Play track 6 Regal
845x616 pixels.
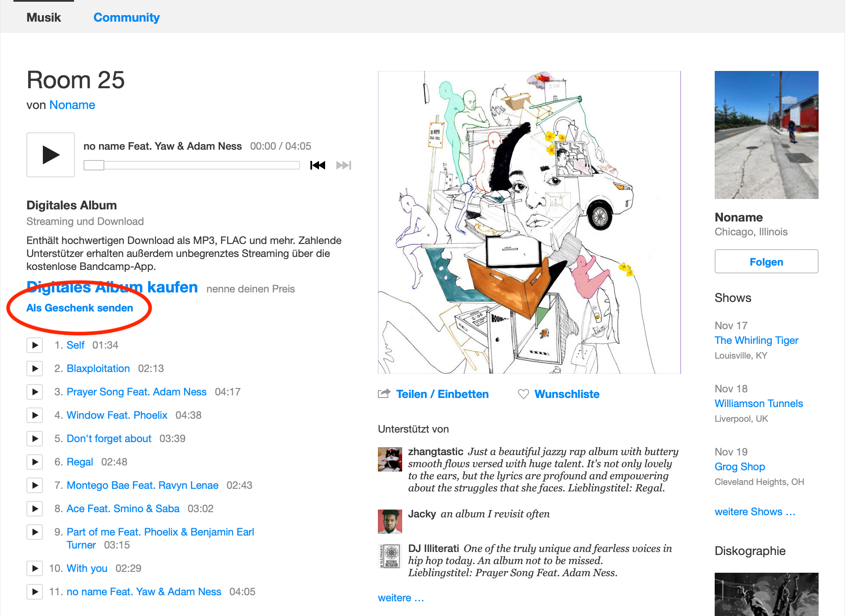35,462
